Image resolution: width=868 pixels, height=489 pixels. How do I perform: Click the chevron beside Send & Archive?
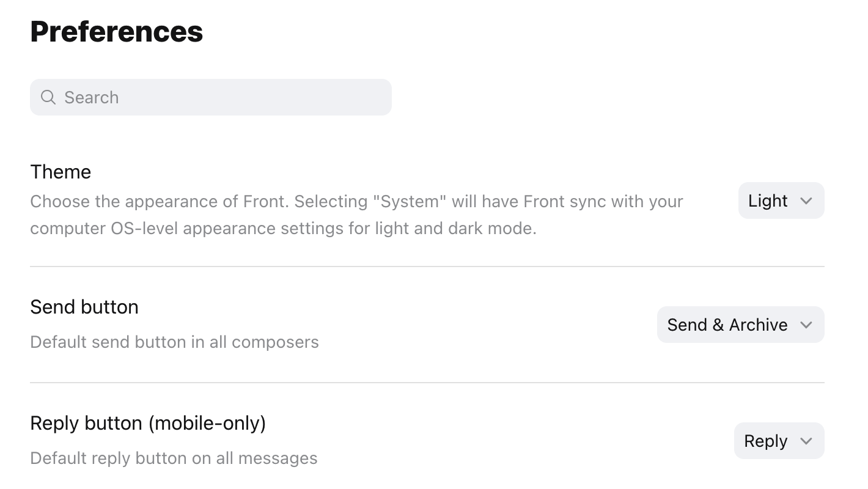click(806, 325)
